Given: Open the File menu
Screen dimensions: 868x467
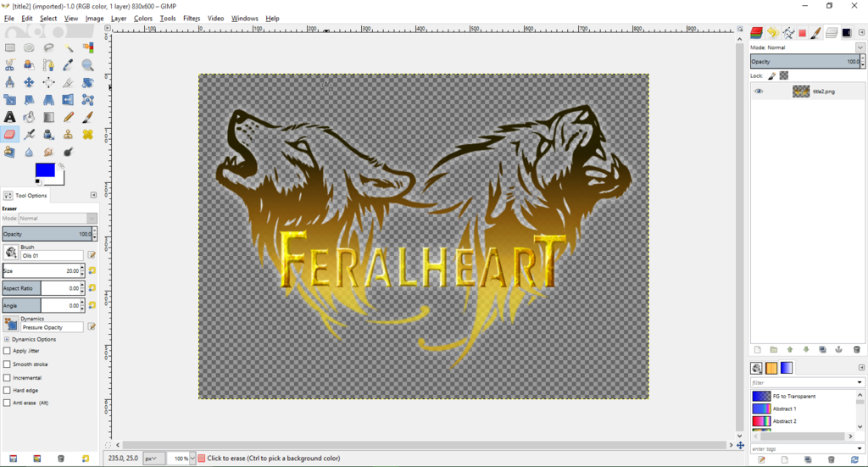Looking at the screenshot, I should 9,19.
